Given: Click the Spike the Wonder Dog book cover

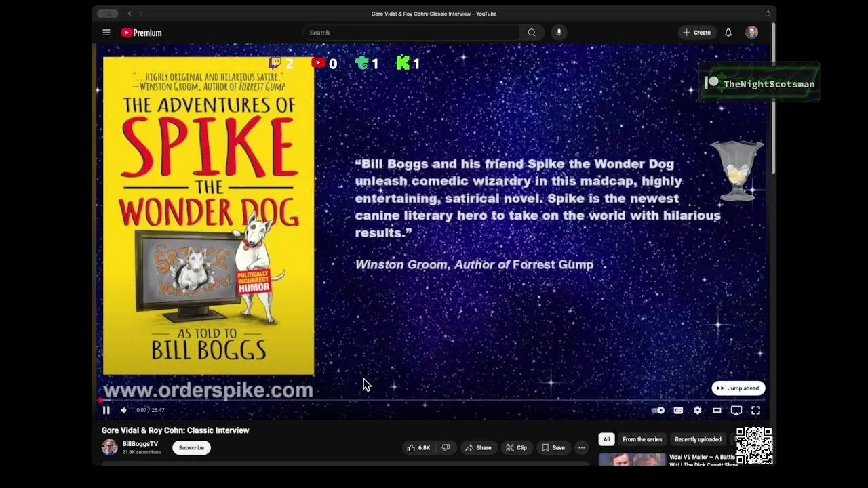Looking at the screenshot, I should coord(208,216).
